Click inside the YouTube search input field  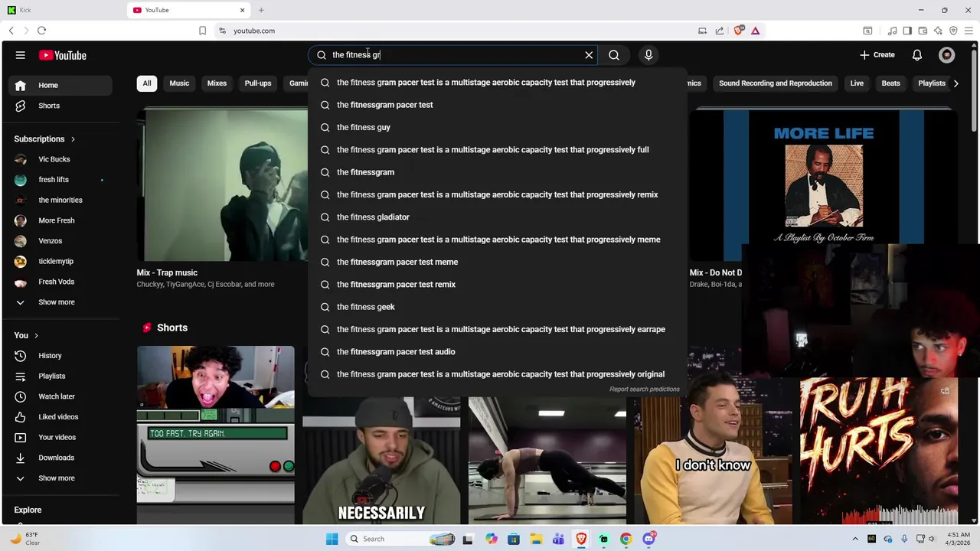click(452, 55)
